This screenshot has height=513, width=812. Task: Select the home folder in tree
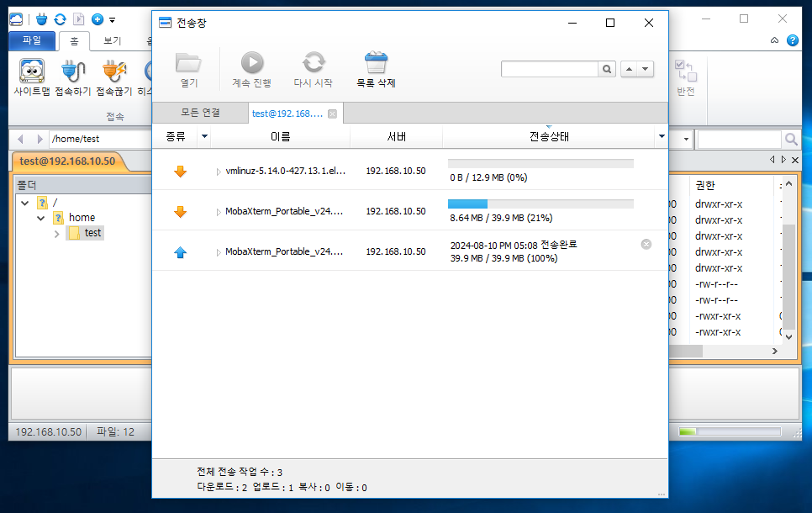coord(82,218)
